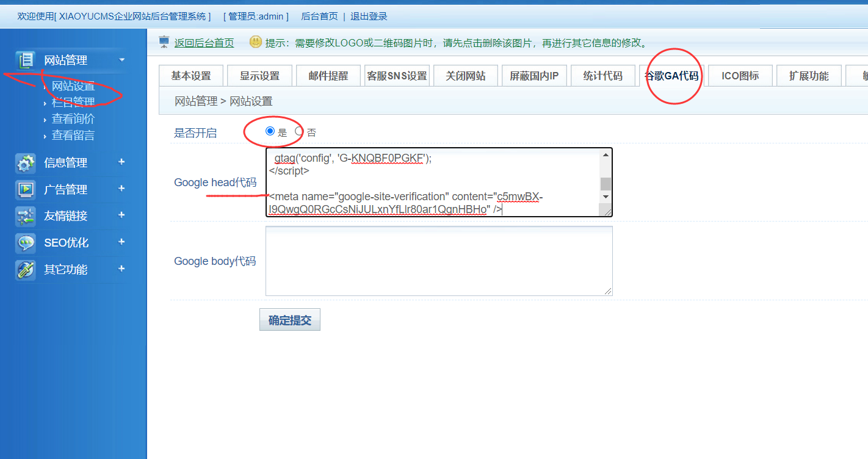Collapse 网站管理 using its arrow
868x459 pixels.
pos(122,59)
